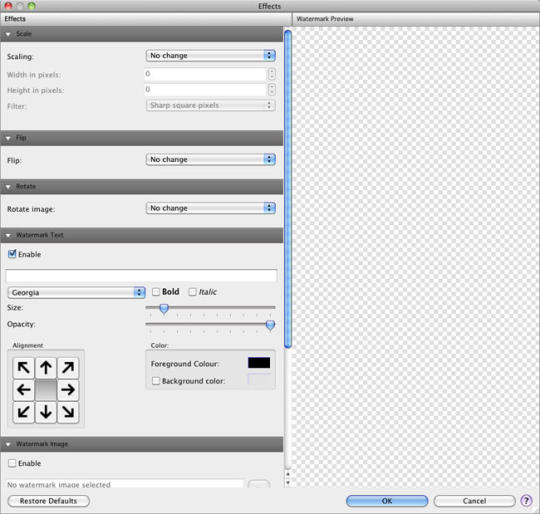Click the effects panel vertical scrollbar
The height and width of the screenshot is (514, 540).
click(x=288, y=189)
